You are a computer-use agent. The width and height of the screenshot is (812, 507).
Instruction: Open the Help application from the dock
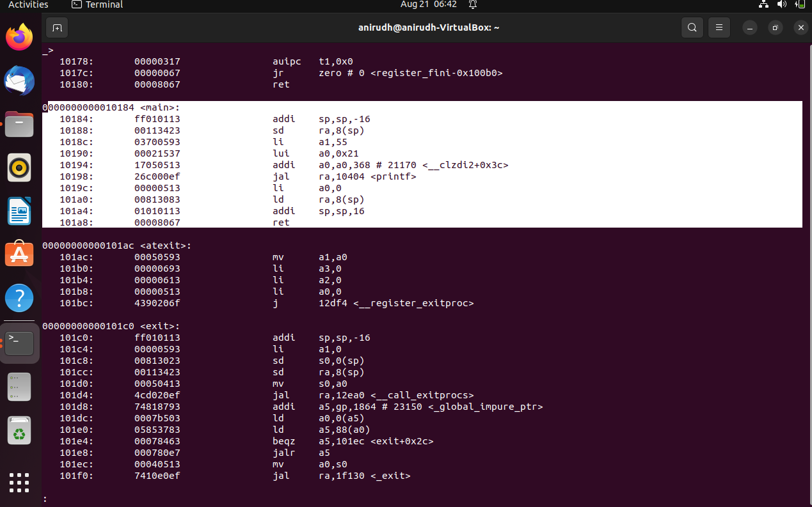(19, 297)
